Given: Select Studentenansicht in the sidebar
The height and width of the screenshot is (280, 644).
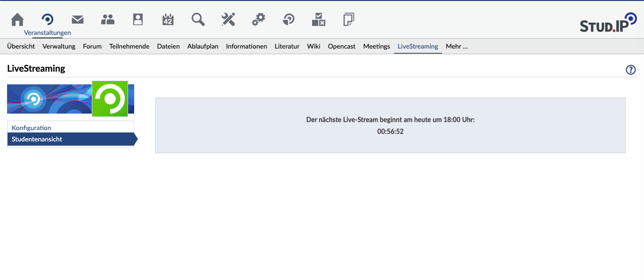Looking at the screenshot, I should [37, 139].
